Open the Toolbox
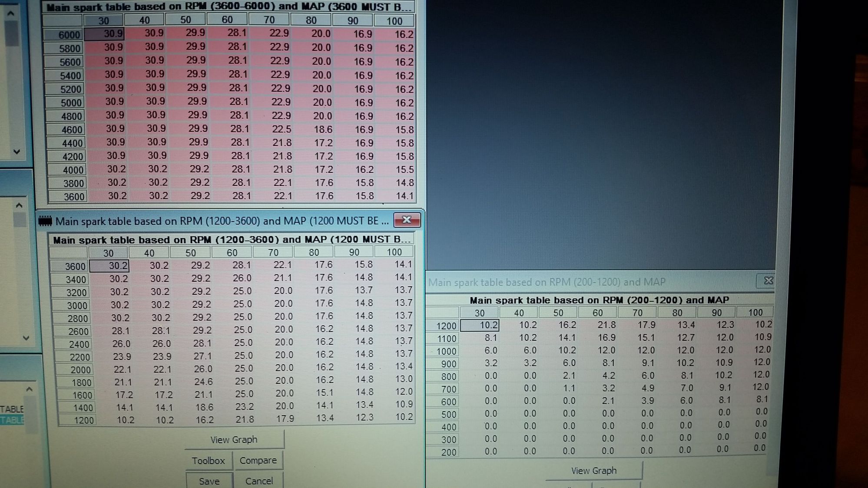Screen dimensions: 868x488 point(209,461)
